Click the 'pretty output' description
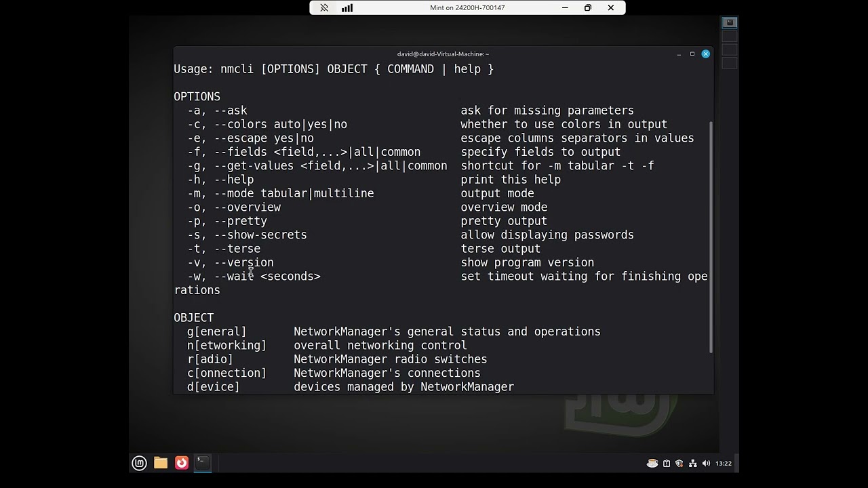The image size is (868, 488). click(504, 221)
